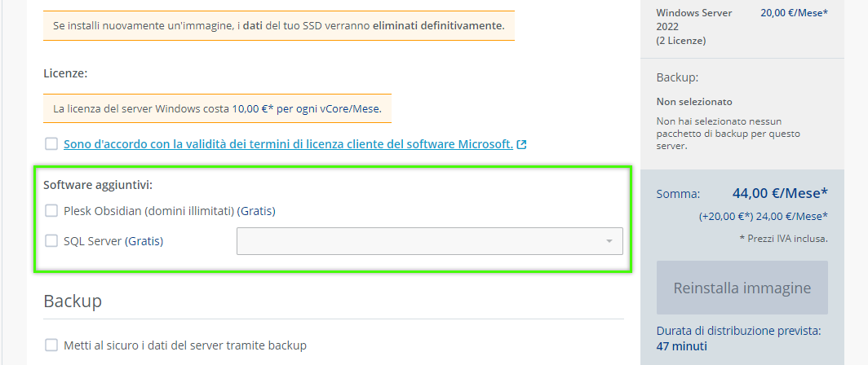868x365 pixels.
Task: Open the SQL Server version combo box
Action: [430, 241]
